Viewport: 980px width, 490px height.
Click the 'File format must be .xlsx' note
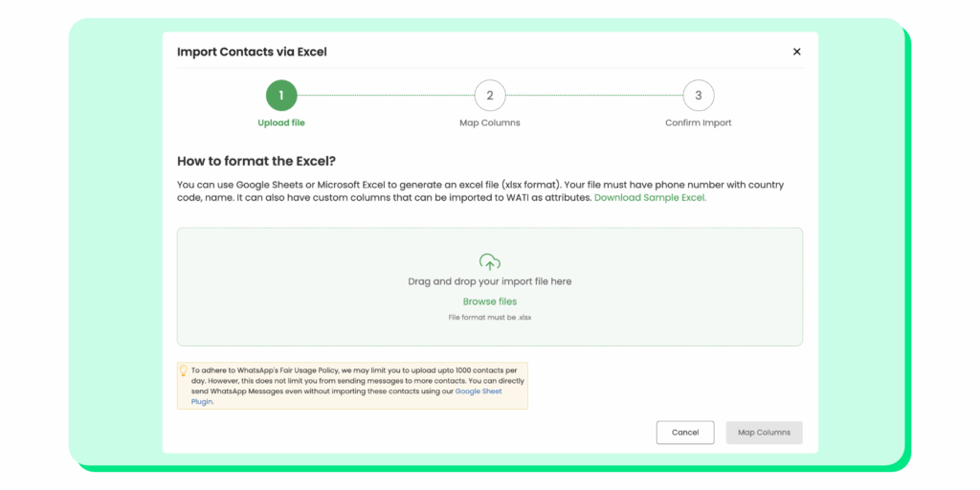490,317
